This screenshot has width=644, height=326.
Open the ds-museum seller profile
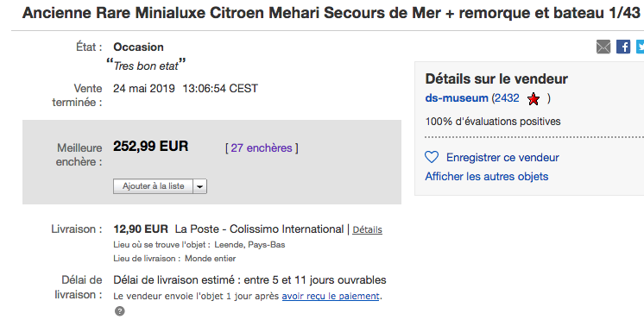point(457,98)
